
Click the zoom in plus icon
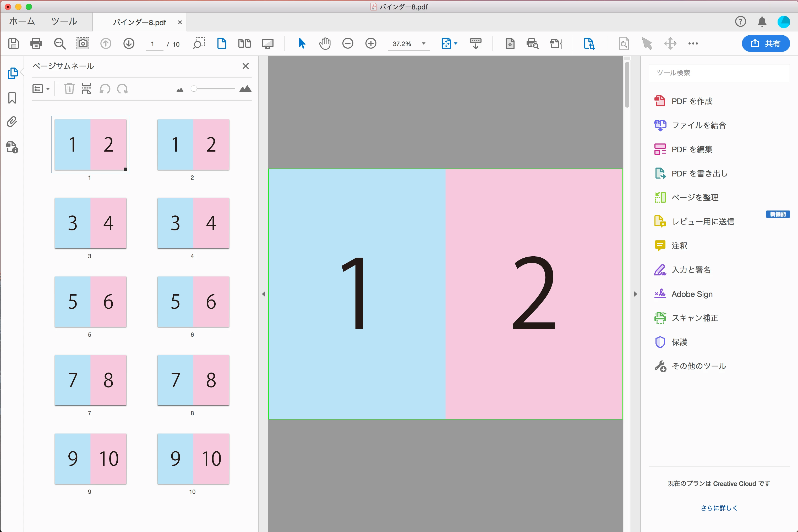tap(371, 43)
